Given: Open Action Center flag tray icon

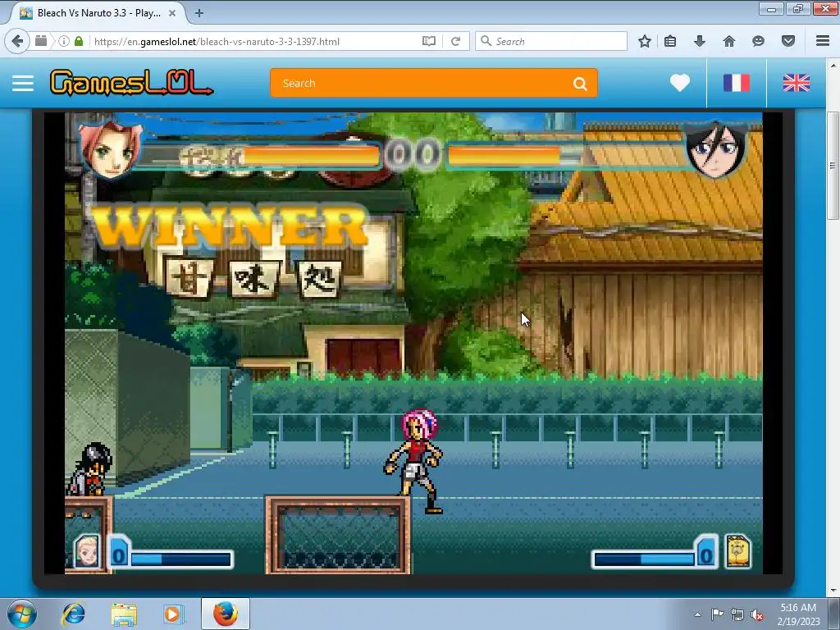Looking at the screenshot, I should (x=717, y=614).
